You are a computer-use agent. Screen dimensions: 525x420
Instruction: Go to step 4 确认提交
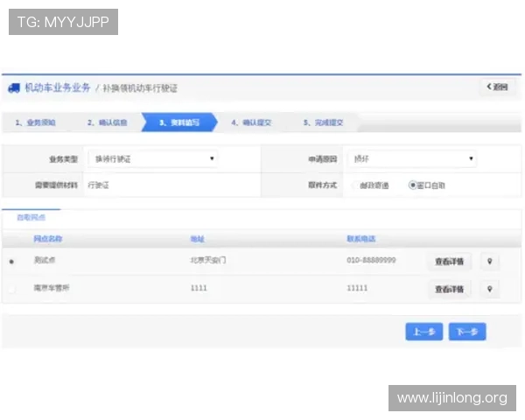tap(251, 122)
